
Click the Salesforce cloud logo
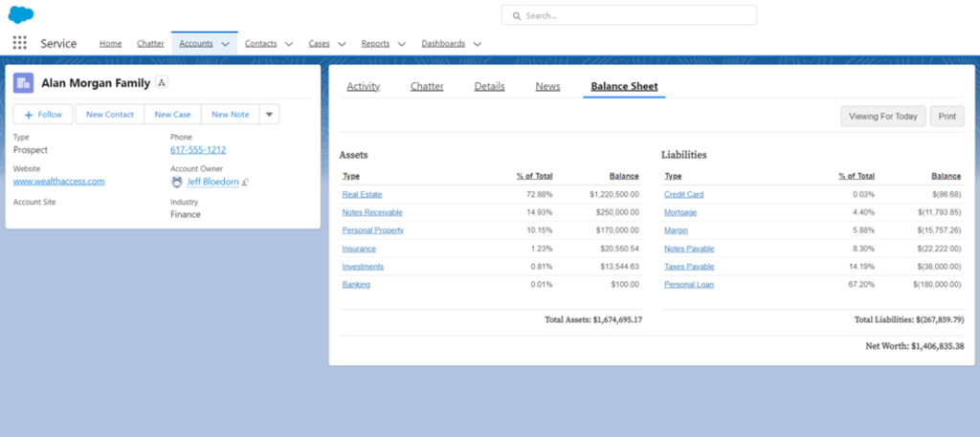21,14
